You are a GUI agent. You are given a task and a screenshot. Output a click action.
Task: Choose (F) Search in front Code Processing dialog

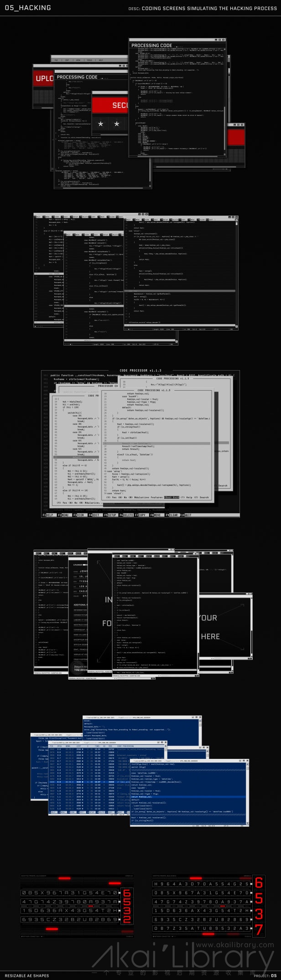pyautogui.click(x=201, y=497)
